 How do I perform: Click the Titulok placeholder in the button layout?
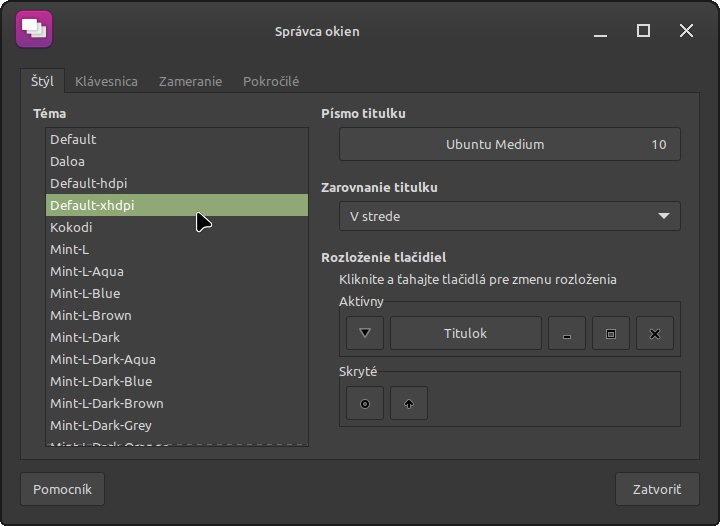click(x=465, y=333)
